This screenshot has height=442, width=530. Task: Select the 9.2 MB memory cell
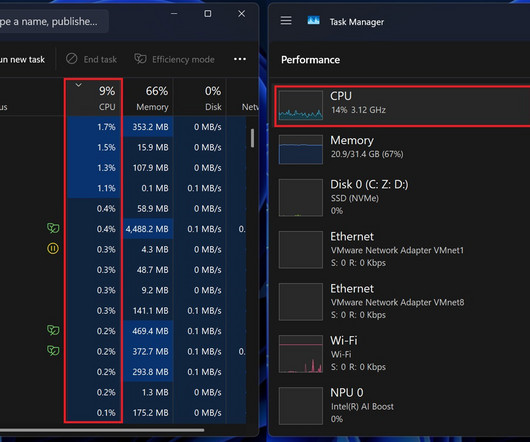[x=148, y=290]
